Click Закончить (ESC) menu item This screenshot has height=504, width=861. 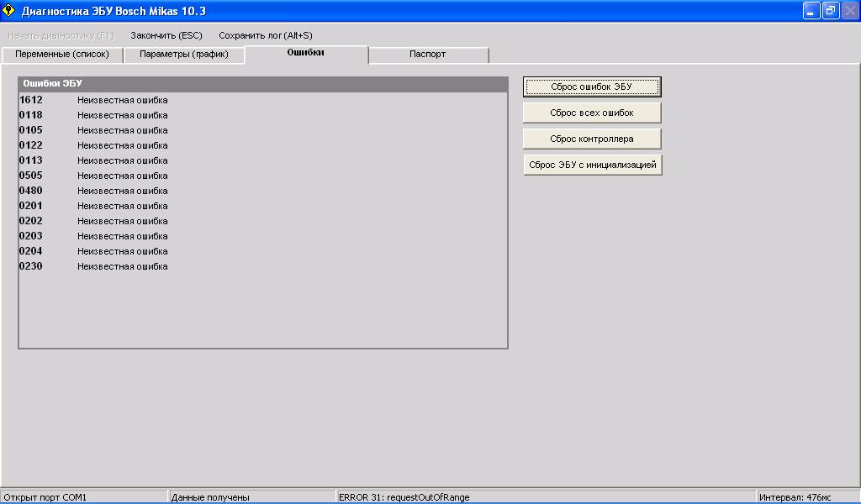(166, 35)
